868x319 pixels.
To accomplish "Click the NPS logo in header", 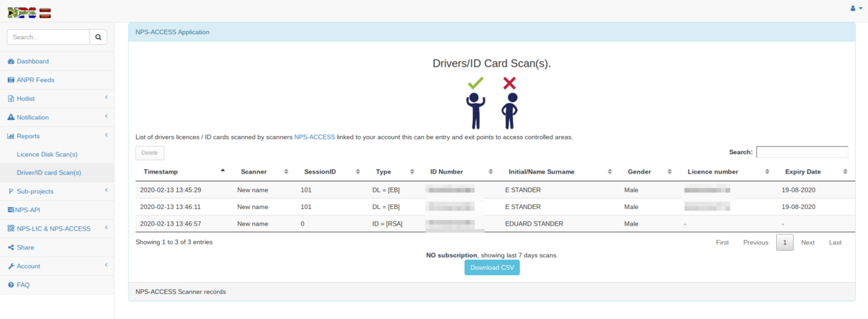I will (x=29, y=11).
